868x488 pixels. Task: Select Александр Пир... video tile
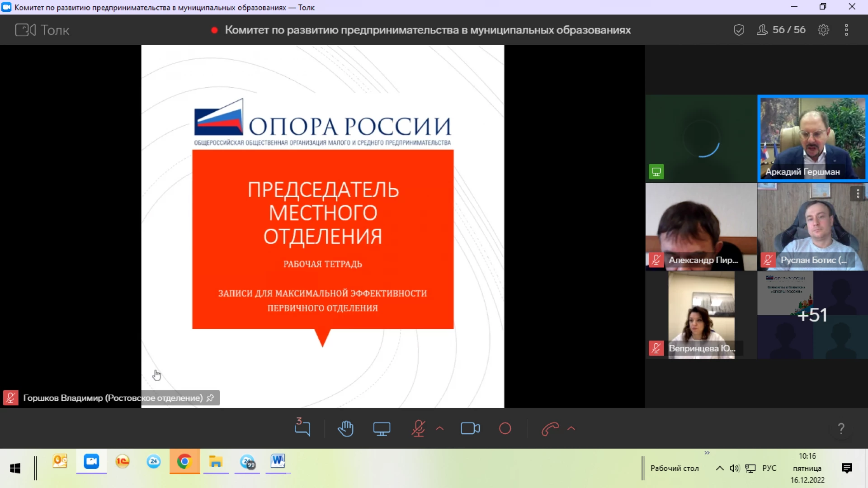(x=701, y=227)
